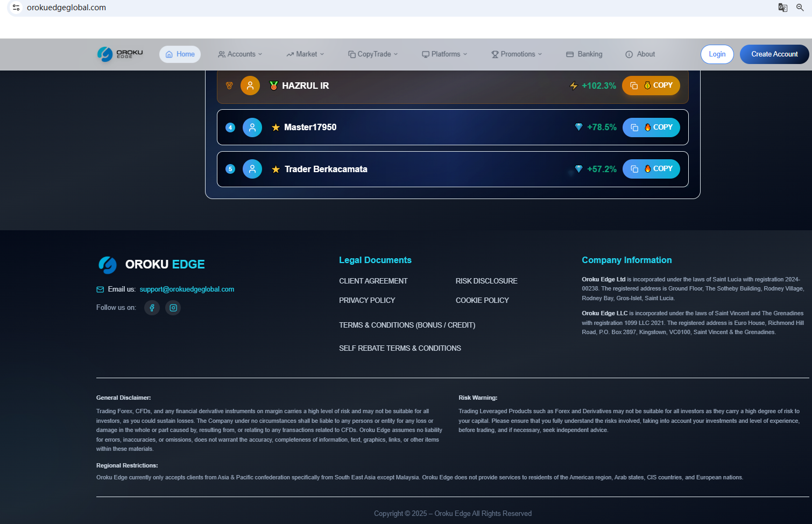Open the CopyTrade dropdown menu
This screenshot has height=524, width=812.
click(x=372, y=54)
